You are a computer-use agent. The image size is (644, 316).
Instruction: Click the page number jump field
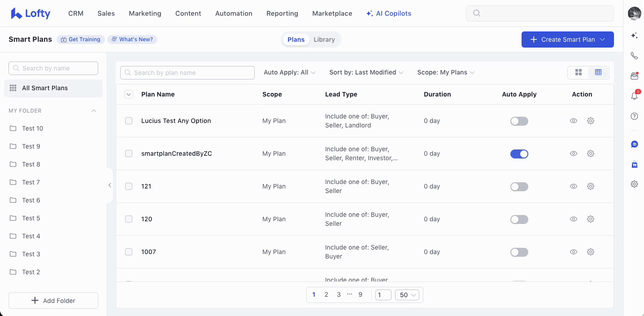click(383, 295)
